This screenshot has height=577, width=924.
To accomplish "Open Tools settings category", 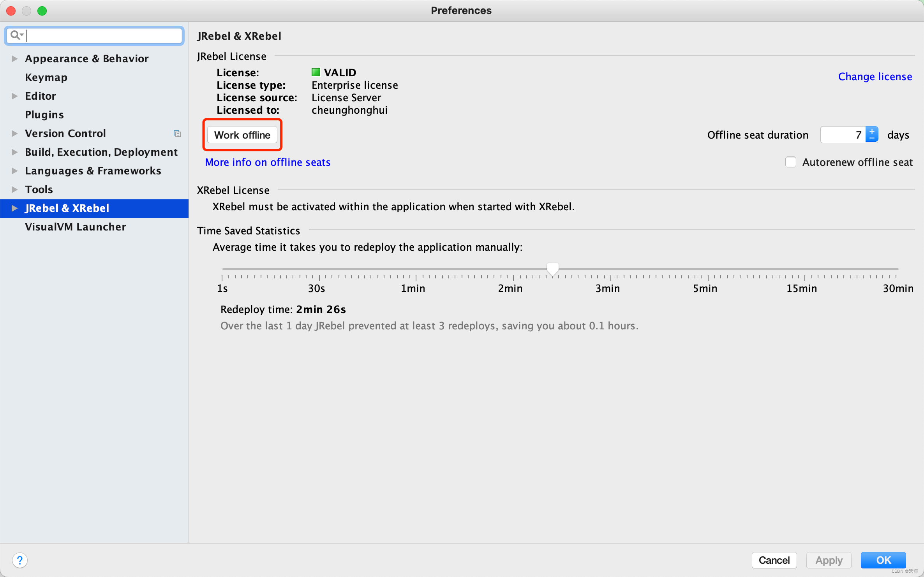I will 39,190.
